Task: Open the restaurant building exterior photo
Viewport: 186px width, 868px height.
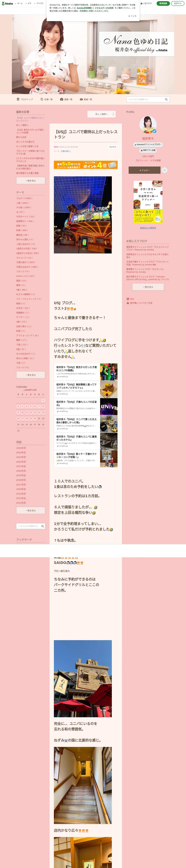Action: coord(83,679)
